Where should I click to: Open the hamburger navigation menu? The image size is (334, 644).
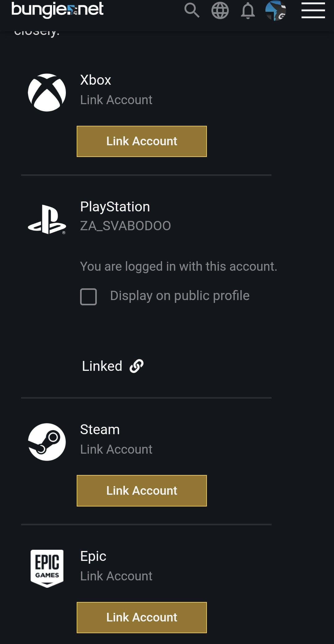[313, 11]
